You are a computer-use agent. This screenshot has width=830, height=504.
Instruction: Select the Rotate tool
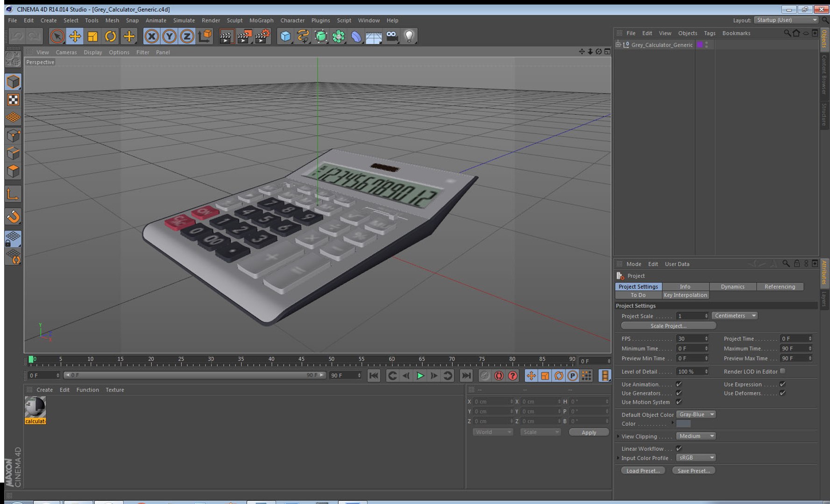pos(110,36)
